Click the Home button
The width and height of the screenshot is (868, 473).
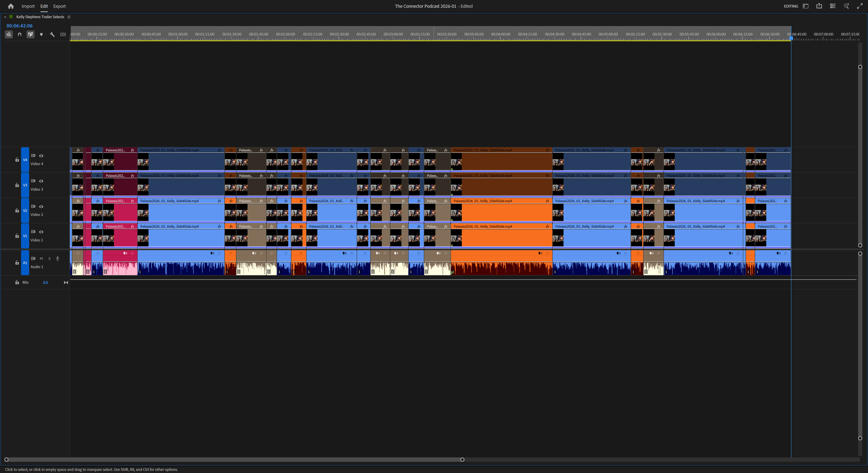pos(10,6)
